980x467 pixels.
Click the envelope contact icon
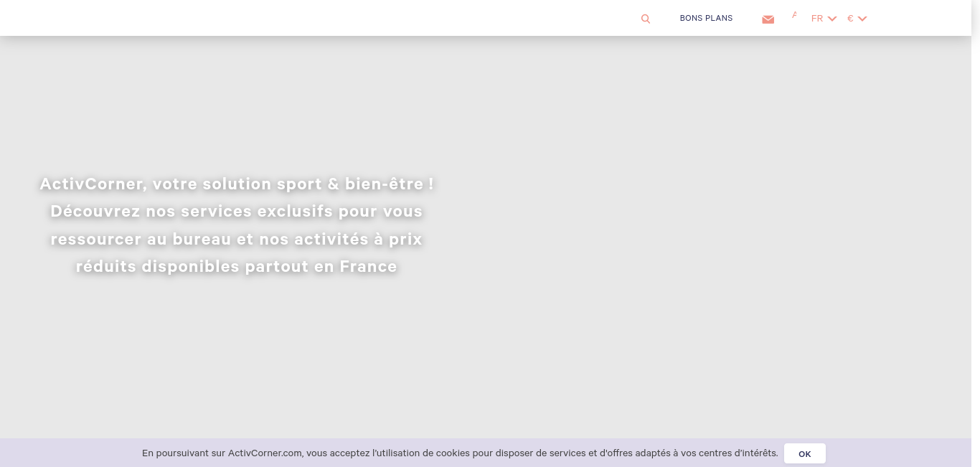point(768,19)
